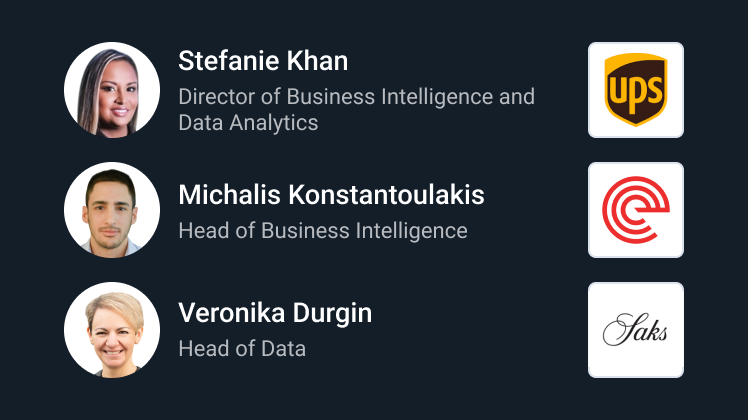748x420 pixels.
Task: Select the Michalis Konstantoulakis name heading
Action: tap(332, 195)
